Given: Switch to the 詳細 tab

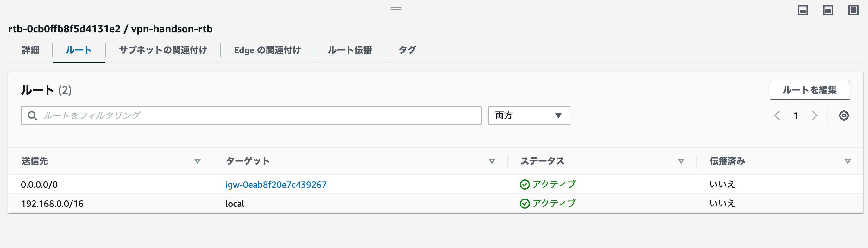Looking at the screenshot, I should 30,50.
